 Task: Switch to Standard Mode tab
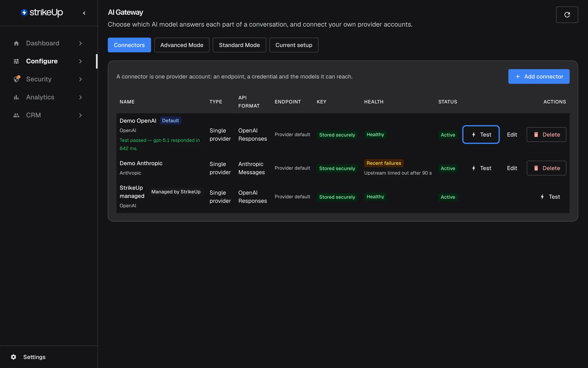pos(239,45)
